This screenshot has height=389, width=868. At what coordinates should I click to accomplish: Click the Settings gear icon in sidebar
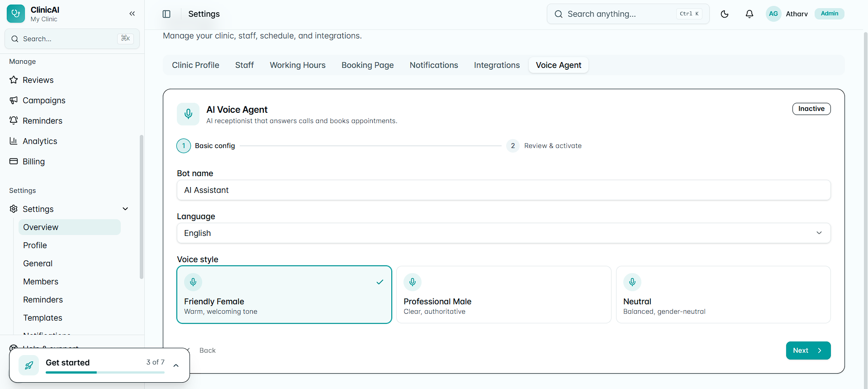pyautogui.click(x=14, y=209)
